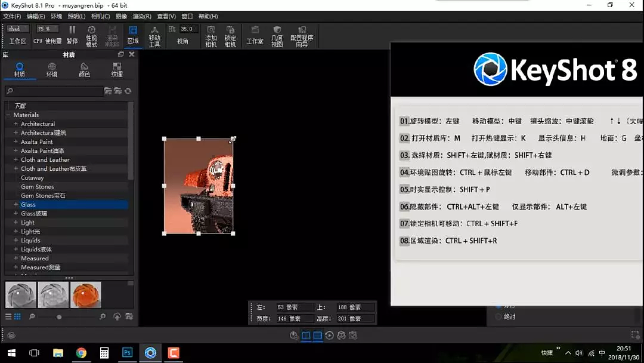This screenshot has height=363, width=644.
Task: Open the 添加相机 (Add Camera) tool
Action: (x=211, y=35)
